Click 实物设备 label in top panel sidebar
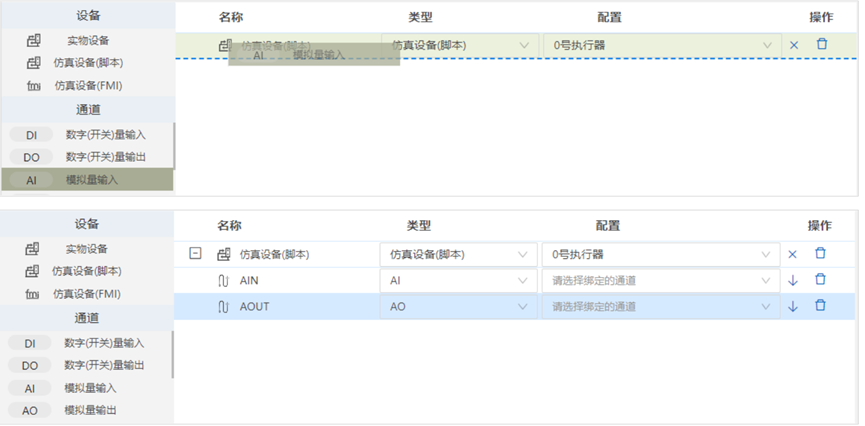This screenshot has height=426, width=865. (x=88, y=41)
